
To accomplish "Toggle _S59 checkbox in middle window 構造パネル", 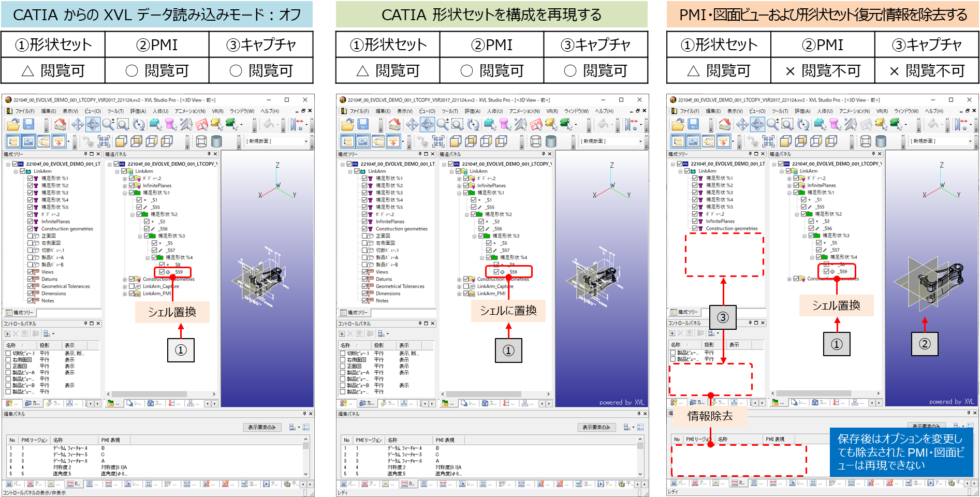I will [496, 272].
